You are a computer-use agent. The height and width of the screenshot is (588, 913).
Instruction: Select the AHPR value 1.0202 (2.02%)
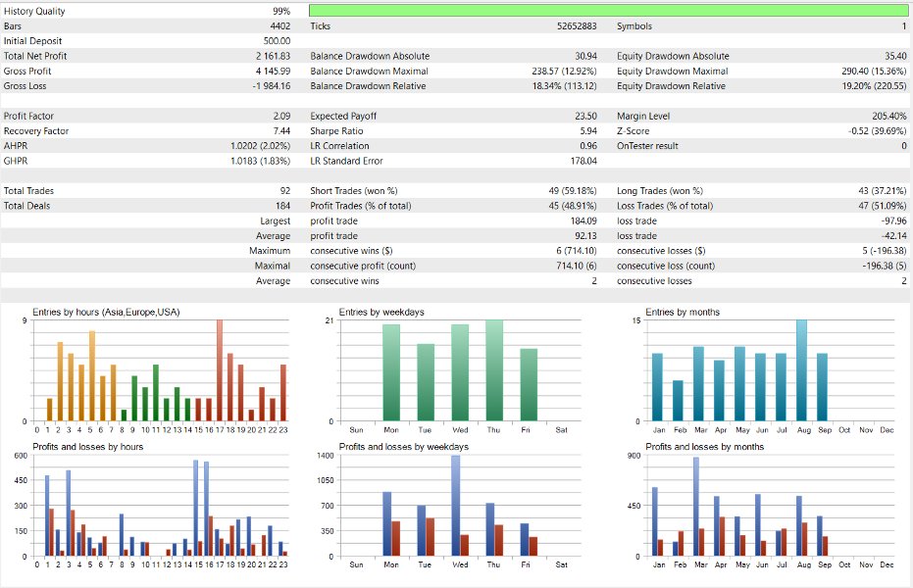(x=260, y=146)
